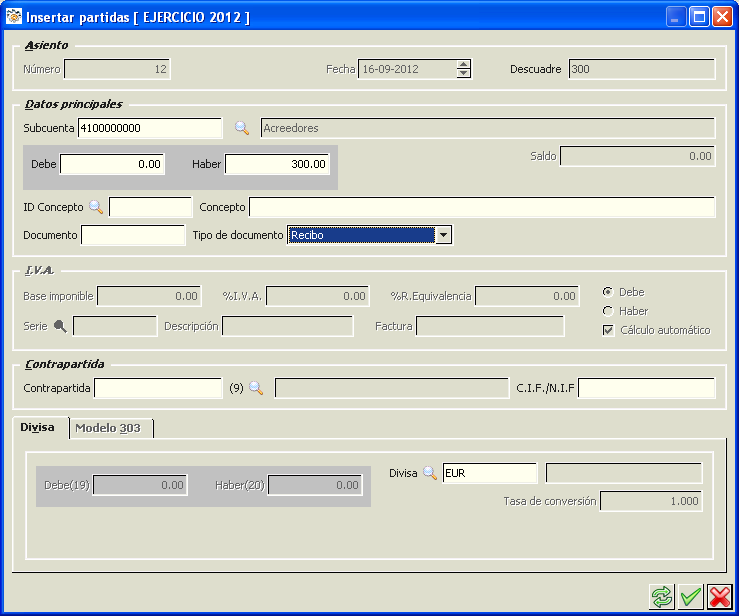
Task: Increase the Fecha with up arrow
Action: pyautogui.click(x=464, y=65)
